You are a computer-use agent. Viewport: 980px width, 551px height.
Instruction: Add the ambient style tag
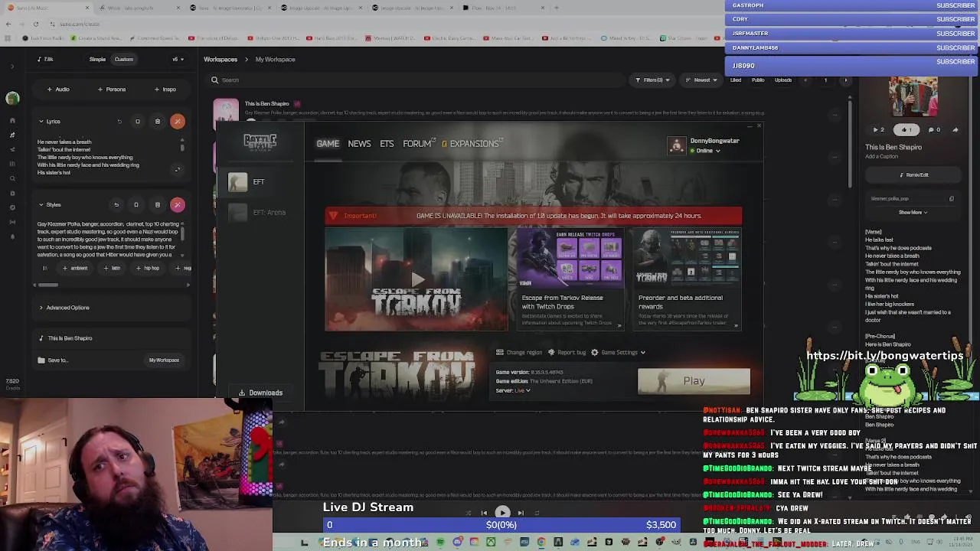point(76,269)
